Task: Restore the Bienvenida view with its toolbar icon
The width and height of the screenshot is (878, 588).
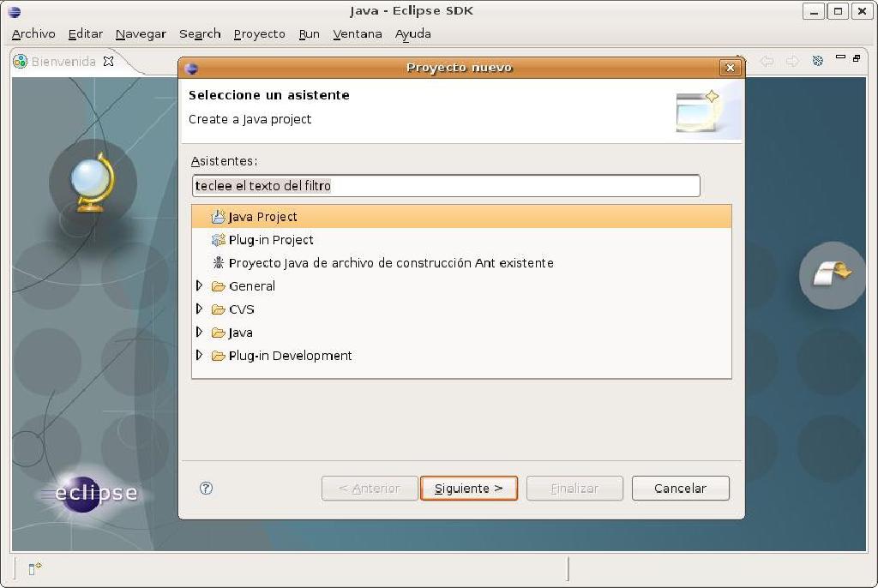Action: click(x=856, y=58)
